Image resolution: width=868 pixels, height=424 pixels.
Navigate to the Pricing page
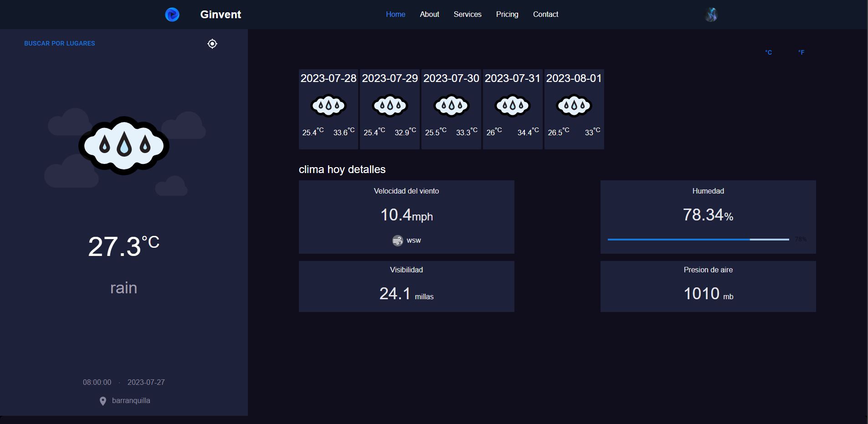507,15
